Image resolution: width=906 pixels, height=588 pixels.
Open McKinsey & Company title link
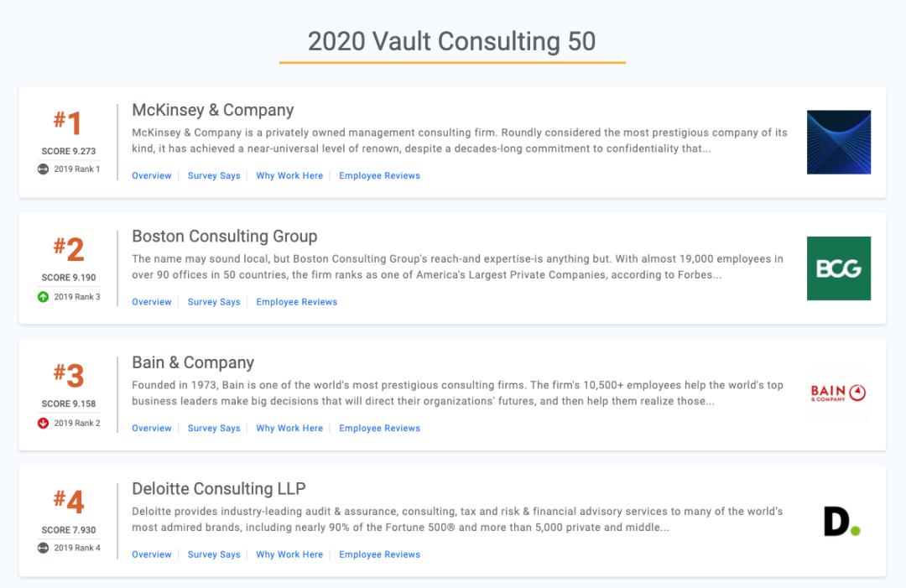point(212,110)
